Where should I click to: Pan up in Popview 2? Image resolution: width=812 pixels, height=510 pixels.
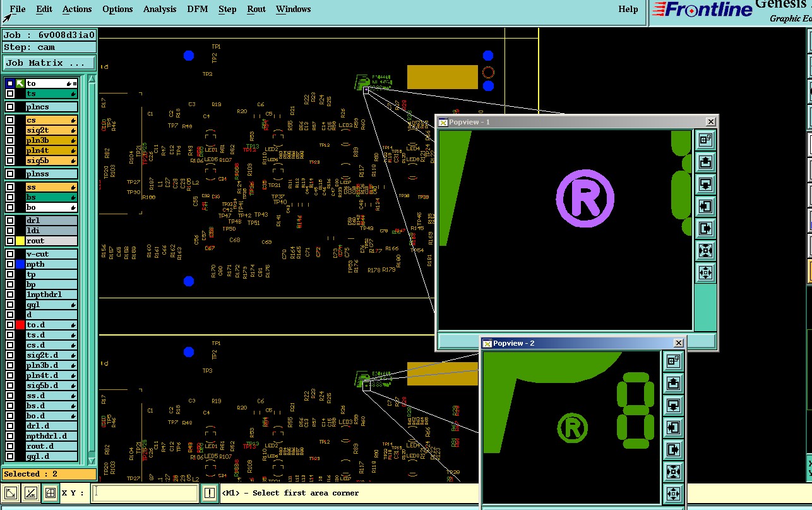[673, 384]
